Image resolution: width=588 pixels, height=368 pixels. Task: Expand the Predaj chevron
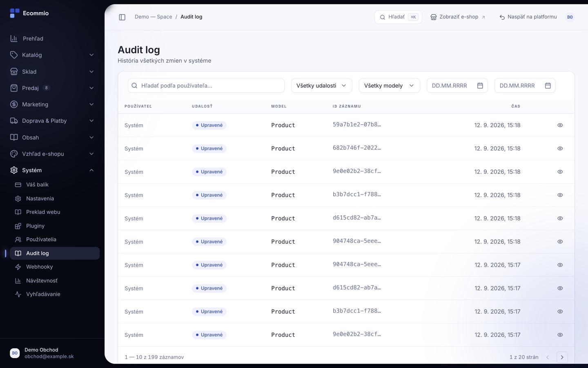click(91, 88)
